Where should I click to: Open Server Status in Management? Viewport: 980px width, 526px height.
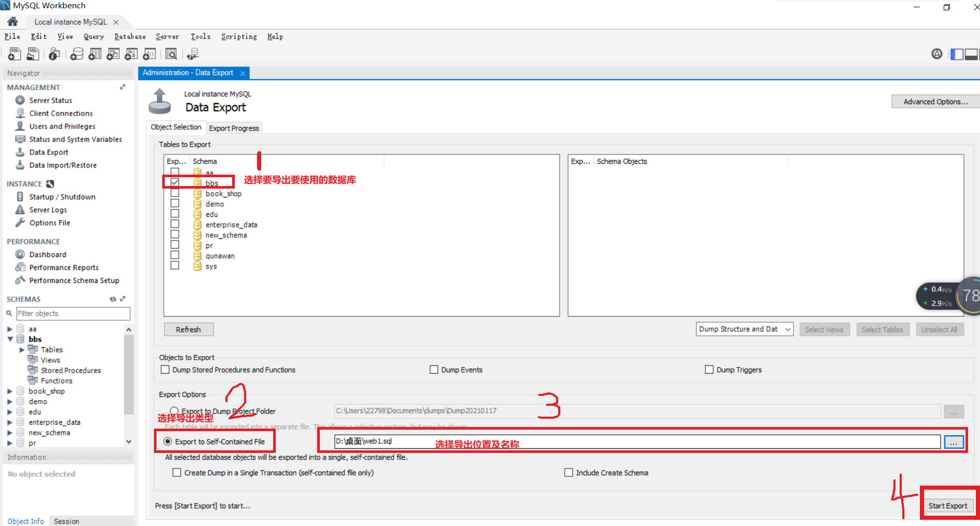pos(50,101)
